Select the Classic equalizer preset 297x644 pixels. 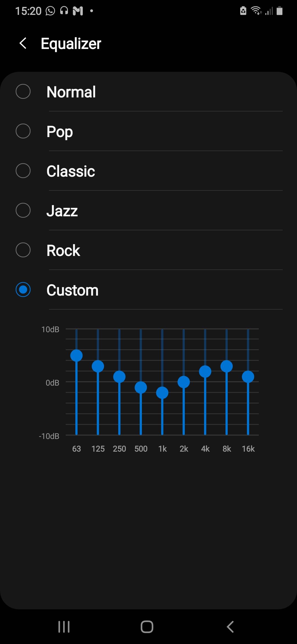tap(23, 171)
